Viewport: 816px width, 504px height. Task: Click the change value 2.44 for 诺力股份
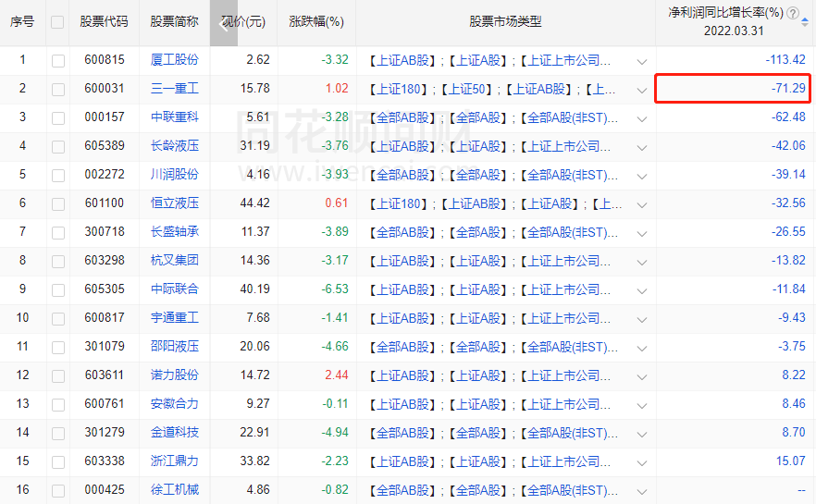click(337, 375)
